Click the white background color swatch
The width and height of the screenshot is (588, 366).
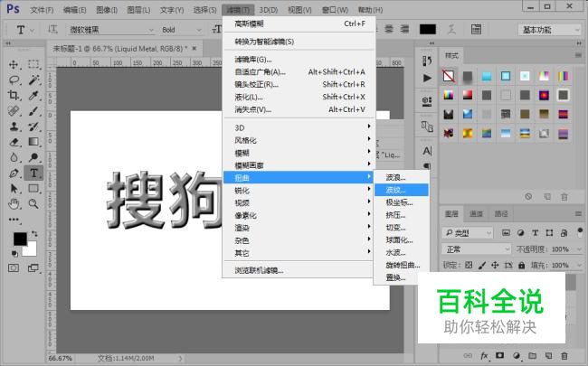tap(31, 250)
